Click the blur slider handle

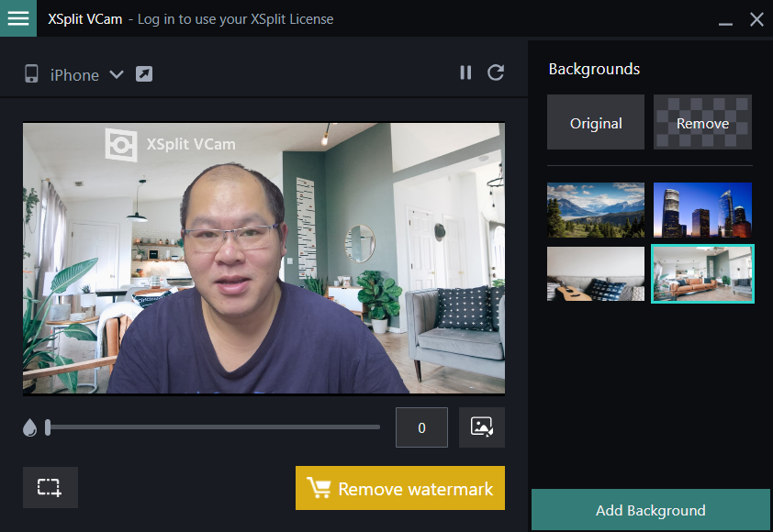(x=48, y=427)
